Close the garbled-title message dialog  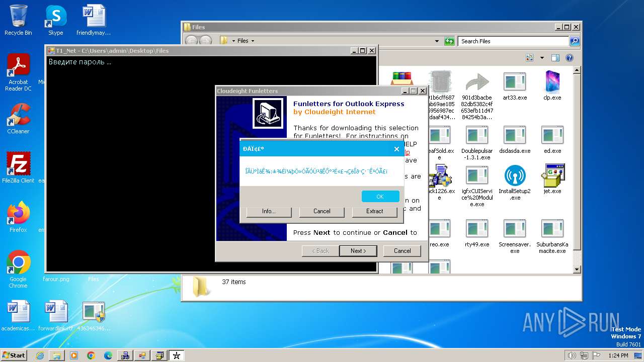[x=396, y=149]
